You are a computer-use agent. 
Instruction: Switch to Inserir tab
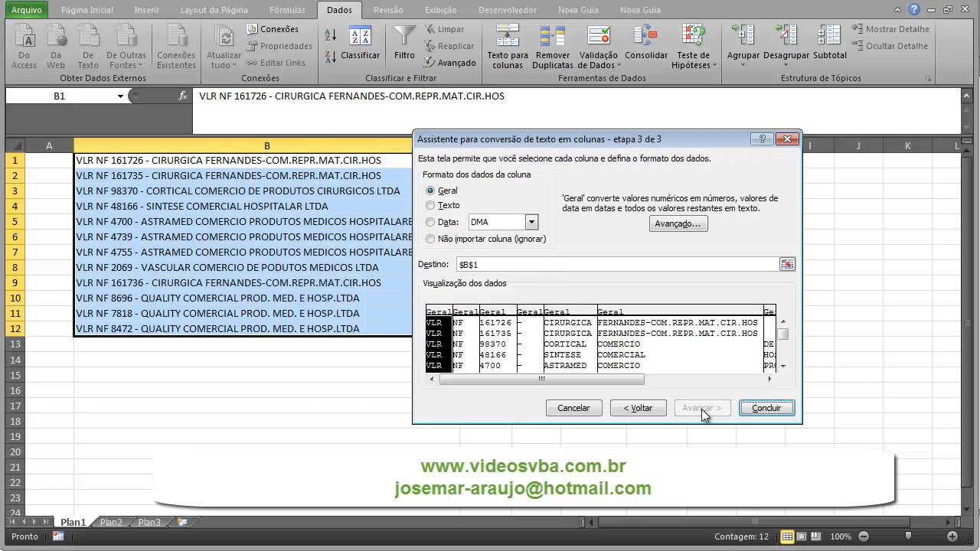click(146, 10)
